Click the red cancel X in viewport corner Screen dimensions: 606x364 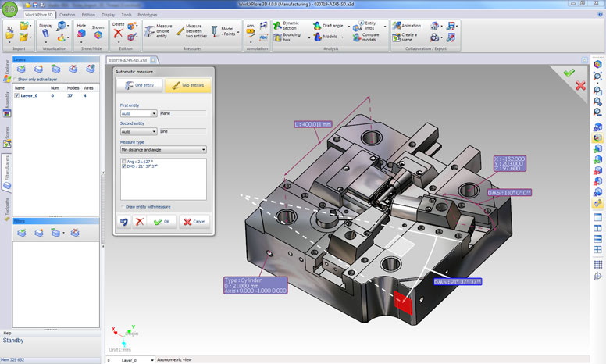(x=580, y=86)
